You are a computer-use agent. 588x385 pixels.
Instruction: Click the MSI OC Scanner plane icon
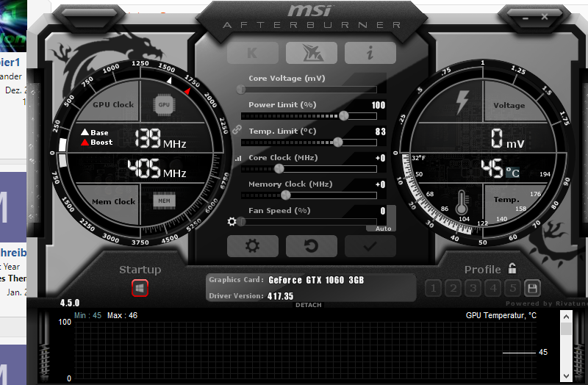coord(311,53)
